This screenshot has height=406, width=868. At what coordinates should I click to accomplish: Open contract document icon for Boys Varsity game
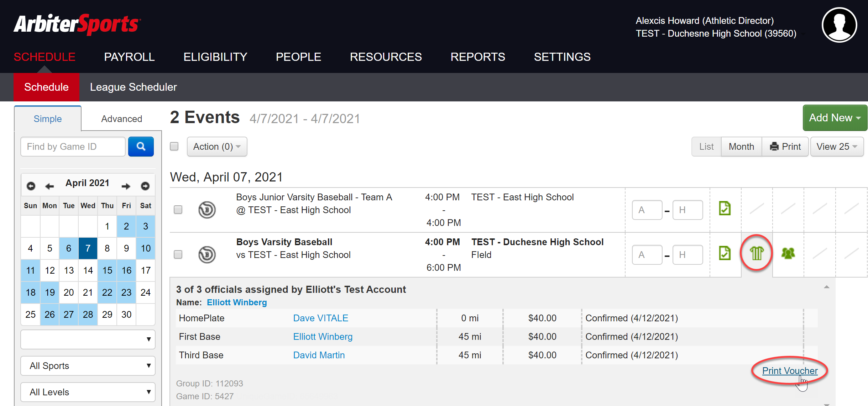click(725, 253)
